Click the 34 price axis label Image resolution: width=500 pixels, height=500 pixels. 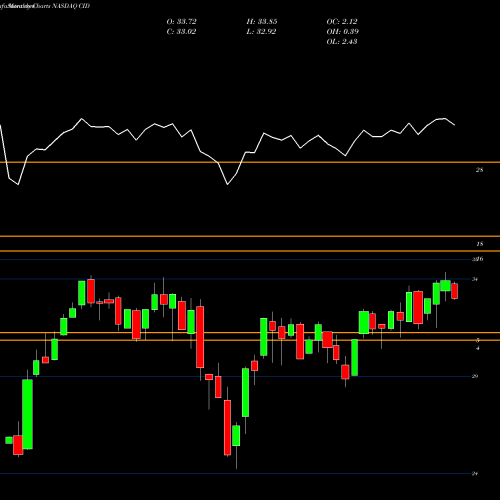pos(475,279)
